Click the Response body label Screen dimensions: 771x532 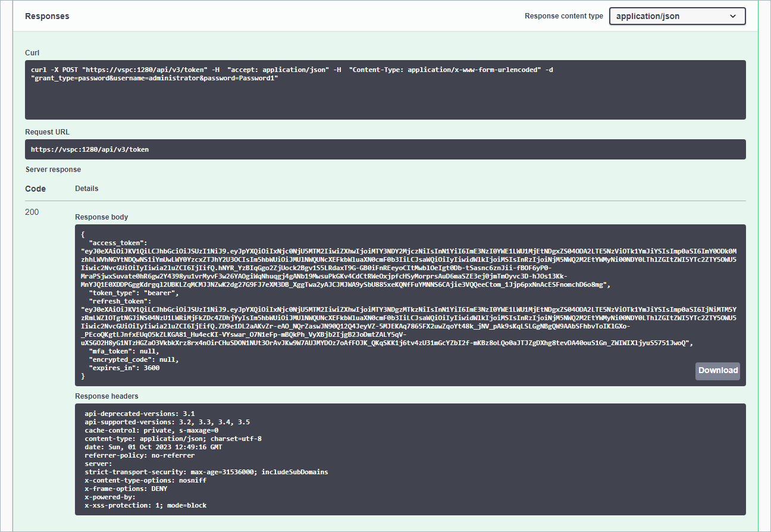pyautogui.click(x=101, y=217)
